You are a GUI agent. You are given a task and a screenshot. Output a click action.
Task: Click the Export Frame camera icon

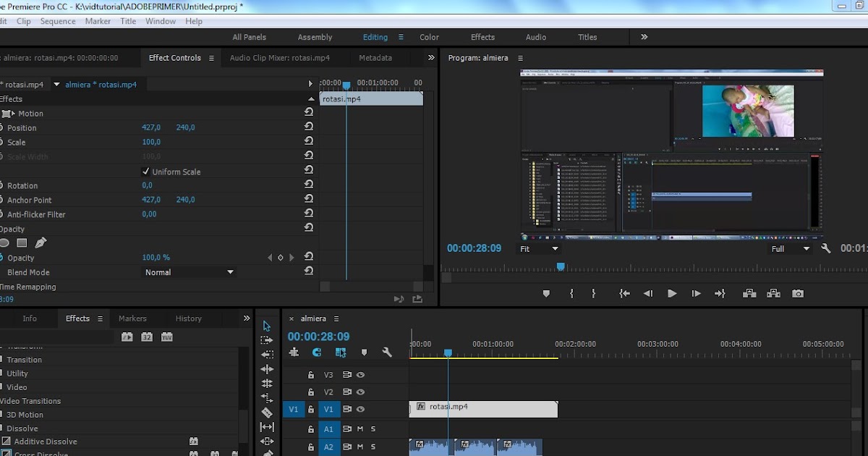coord(797,294)
